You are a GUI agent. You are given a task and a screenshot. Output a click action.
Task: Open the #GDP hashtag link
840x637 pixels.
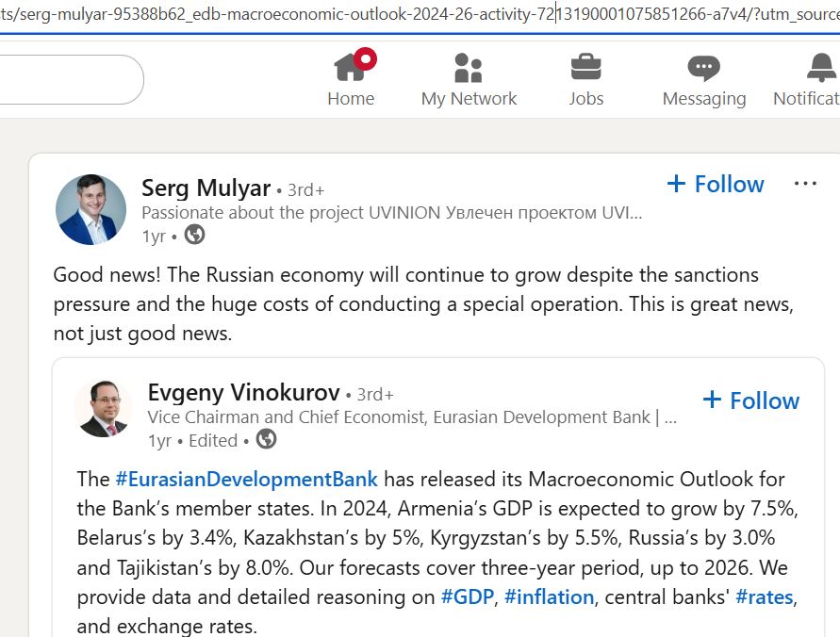tap(466, 596)
